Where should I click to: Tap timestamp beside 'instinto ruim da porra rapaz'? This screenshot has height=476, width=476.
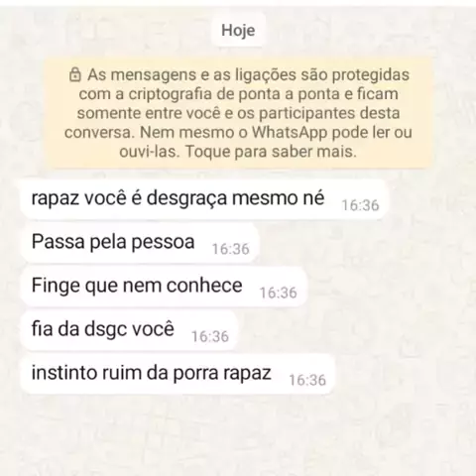click(x=307, y=380)
